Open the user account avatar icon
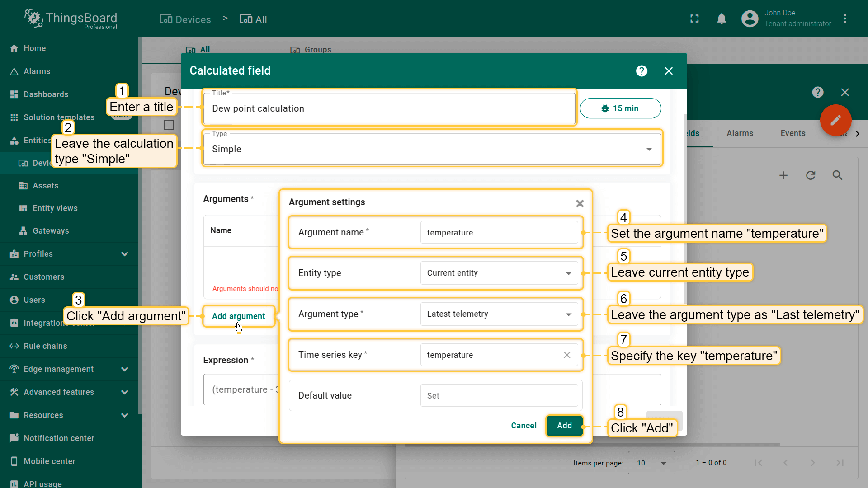868x488 pixels. tap(750, 19)
